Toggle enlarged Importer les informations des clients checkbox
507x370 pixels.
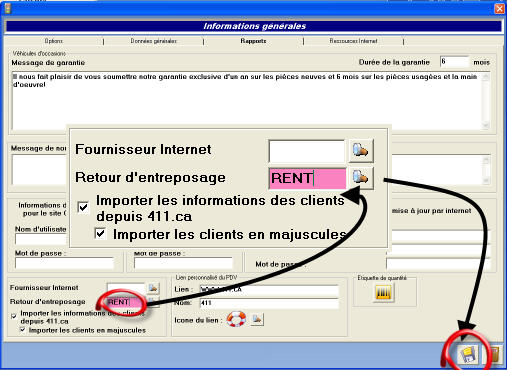(83, 207)
